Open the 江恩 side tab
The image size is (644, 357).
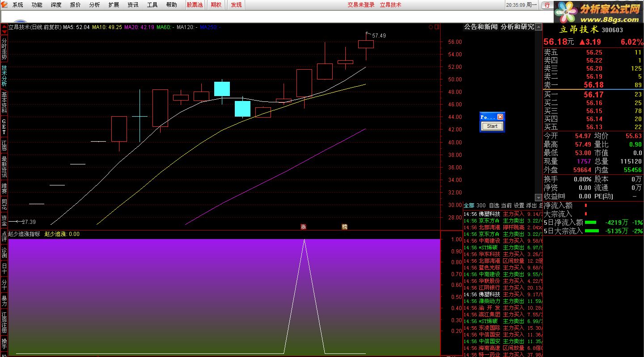coord(4,146)
